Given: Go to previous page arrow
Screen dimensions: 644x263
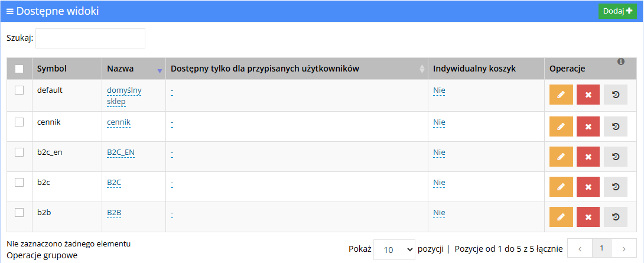Looking at the screenshot, I should click(x=580, y=249).
